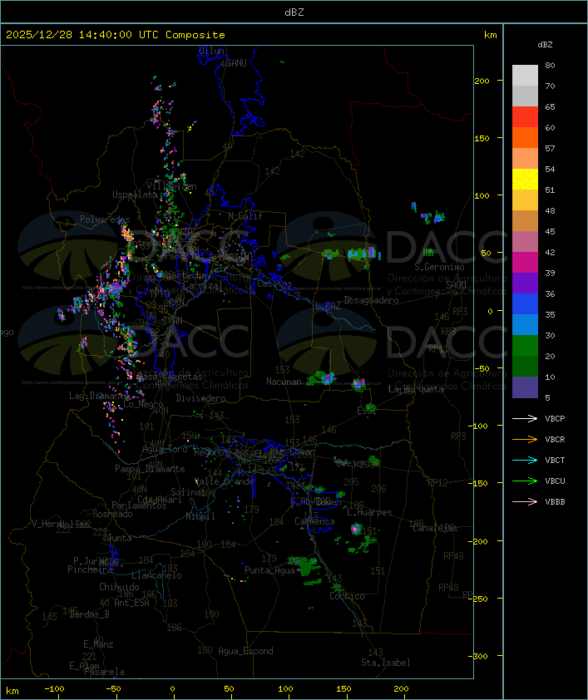Click the orange VBCR arrow icon
Viewport: 588px width, 700px height.
525,439
